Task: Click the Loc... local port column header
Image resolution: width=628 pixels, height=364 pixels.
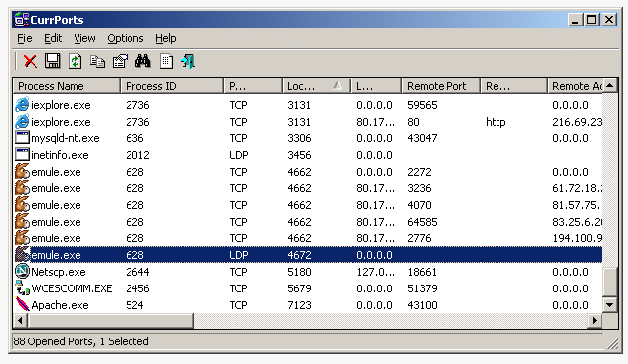Action: (316, 86)
